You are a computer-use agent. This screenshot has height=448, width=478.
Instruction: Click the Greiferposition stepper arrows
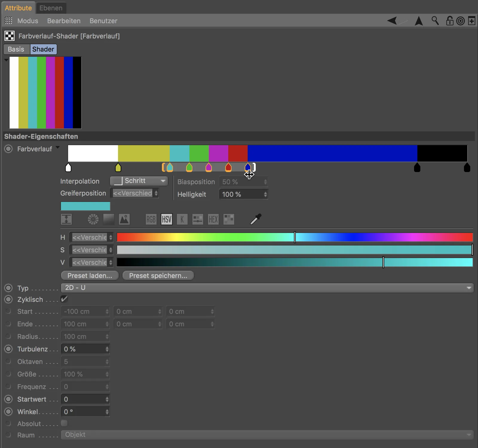pos(156,193)
